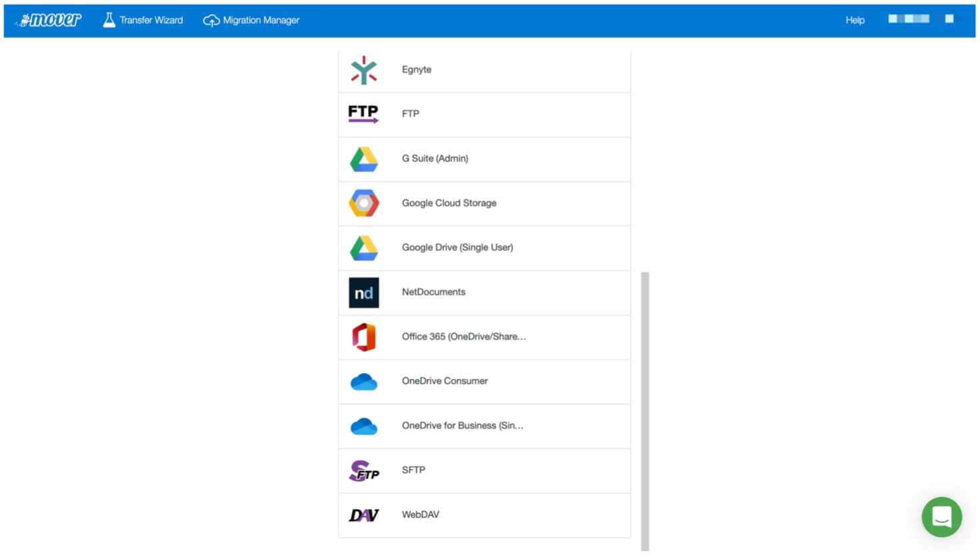
Task: Select the SFTP text label
Action: [x=413, y=470]
